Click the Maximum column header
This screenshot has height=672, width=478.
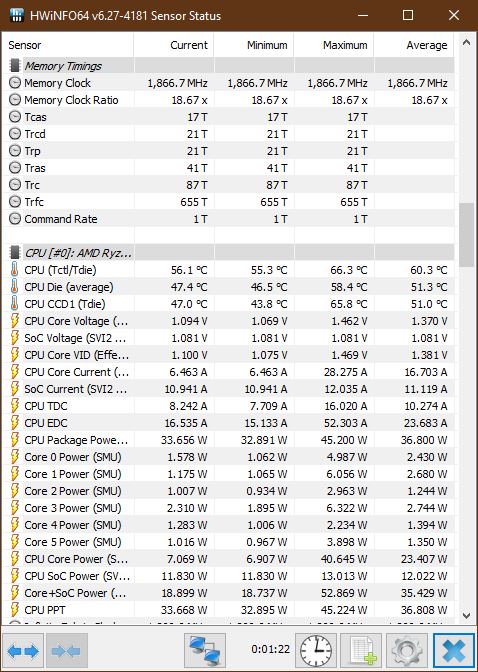pos(334,45)
